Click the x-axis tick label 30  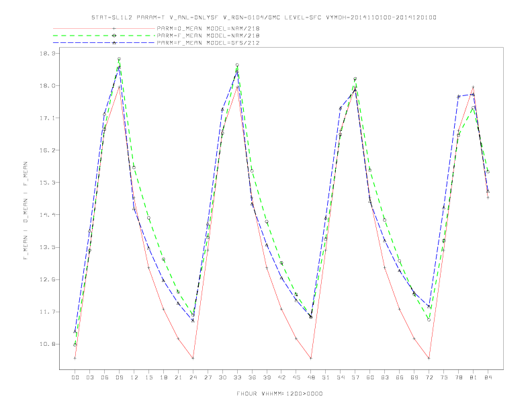click(x=222, y=377)
